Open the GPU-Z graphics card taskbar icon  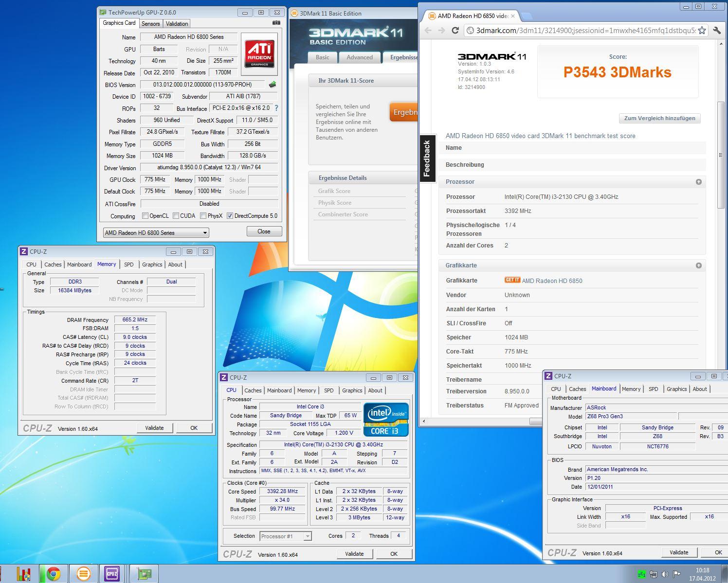pos(144,574)
